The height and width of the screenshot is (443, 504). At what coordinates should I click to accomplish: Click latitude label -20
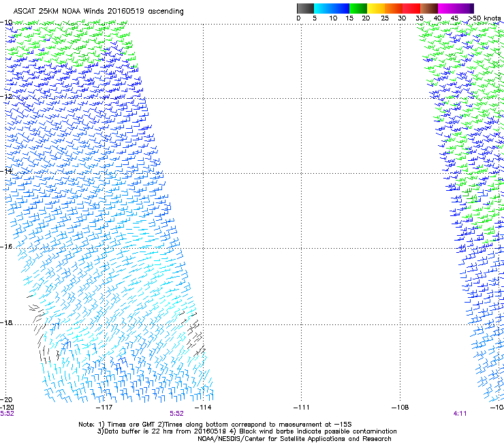tap(6, 400)
